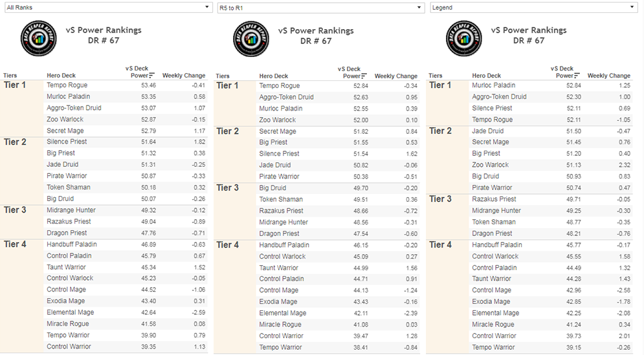Viewport: 644px width, 355px height.
Task: Click deck power value 53.35
Action: (x=149, y=96)
